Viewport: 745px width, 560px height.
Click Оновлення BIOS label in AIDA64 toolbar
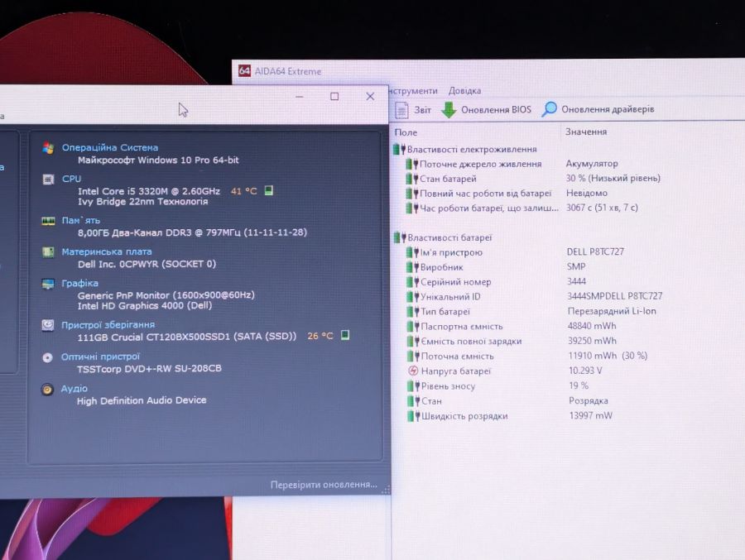496,110
